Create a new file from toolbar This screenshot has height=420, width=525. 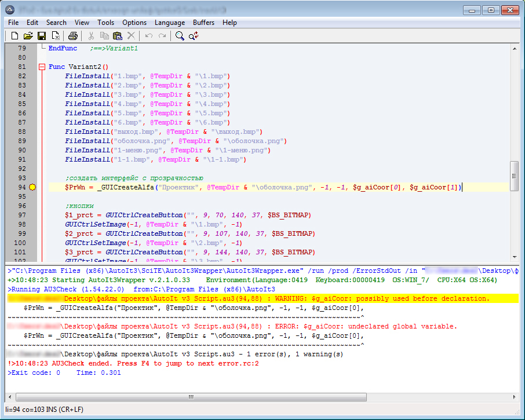14,36
